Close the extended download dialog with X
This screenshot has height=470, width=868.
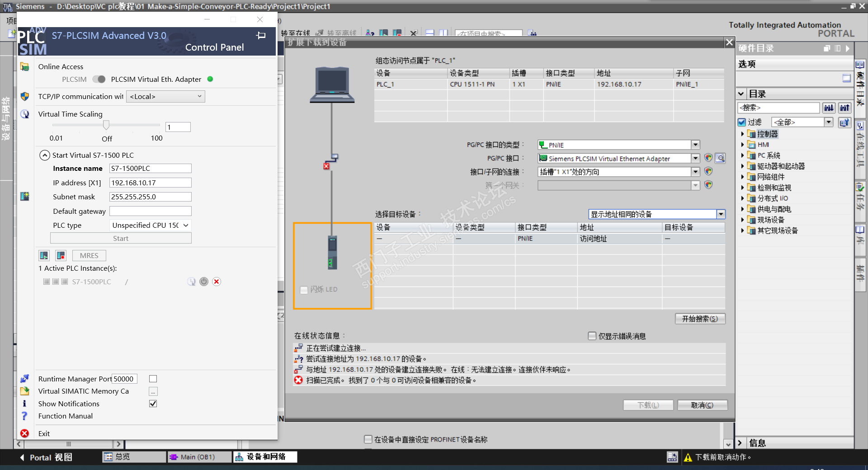729,42
